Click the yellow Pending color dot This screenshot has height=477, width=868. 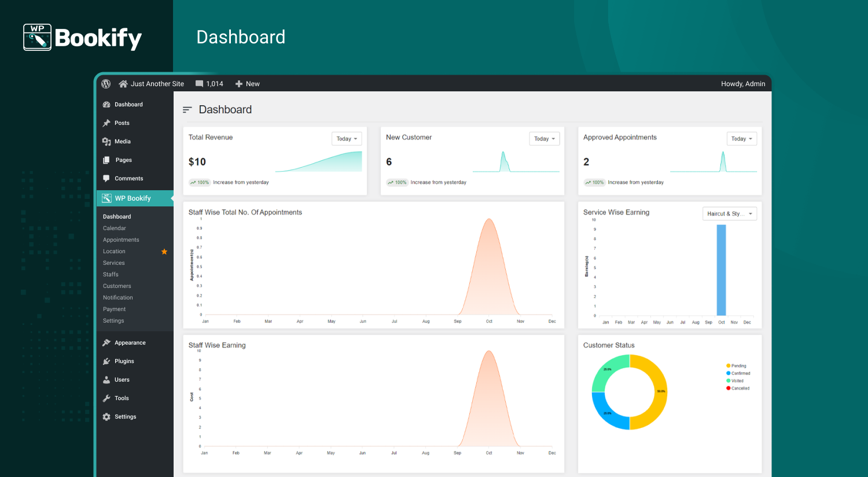click(x=729, y=365)
